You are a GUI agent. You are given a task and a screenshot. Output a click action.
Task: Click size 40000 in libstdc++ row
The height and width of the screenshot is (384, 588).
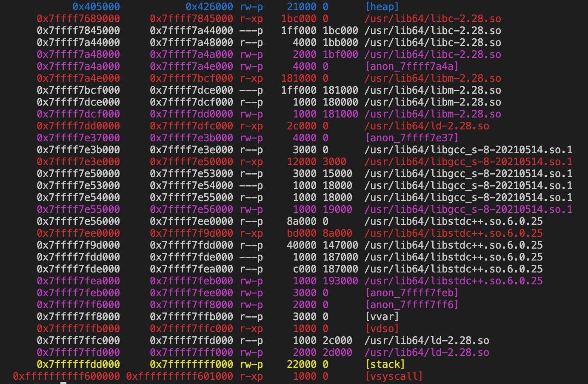pos(302,245)
